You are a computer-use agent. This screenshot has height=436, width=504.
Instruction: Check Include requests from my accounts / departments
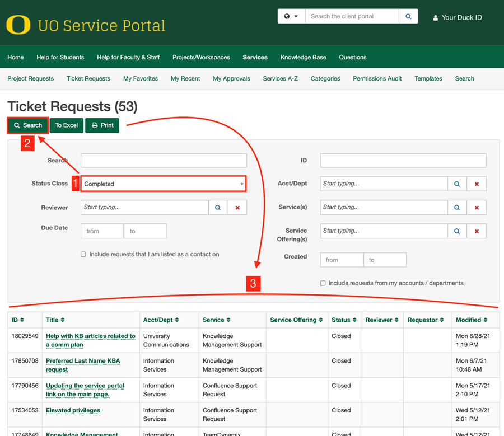tap(323, 283)
